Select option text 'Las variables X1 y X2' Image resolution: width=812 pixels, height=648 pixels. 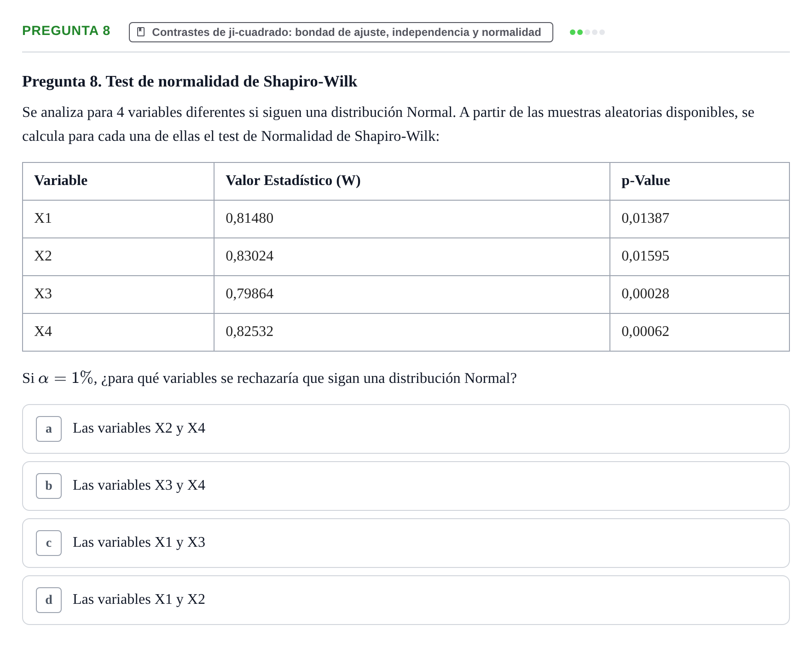click(139, 599)
